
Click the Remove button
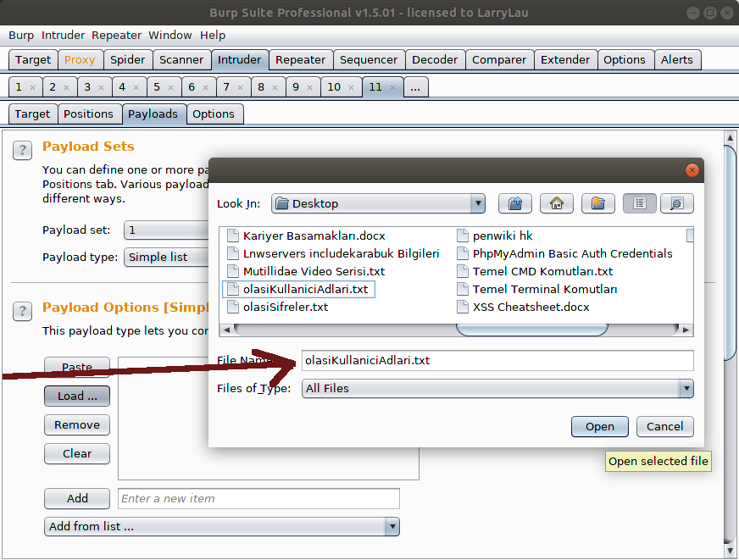pyautogui.click(x=77, y=424)
